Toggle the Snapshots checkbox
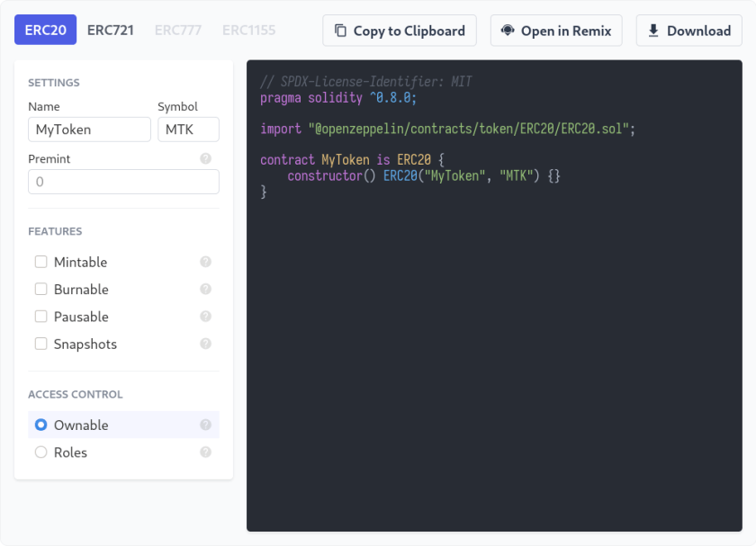 coord(41,344)
